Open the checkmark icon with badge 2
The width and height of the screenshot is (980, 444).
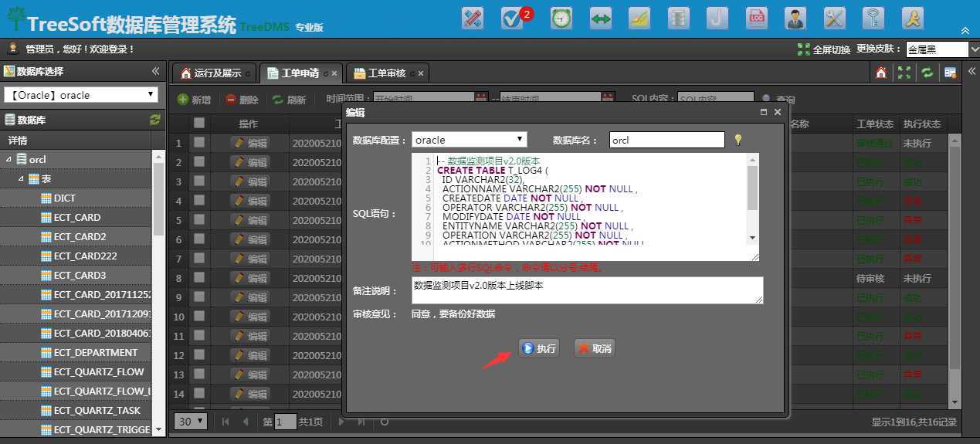coord(514,18)
